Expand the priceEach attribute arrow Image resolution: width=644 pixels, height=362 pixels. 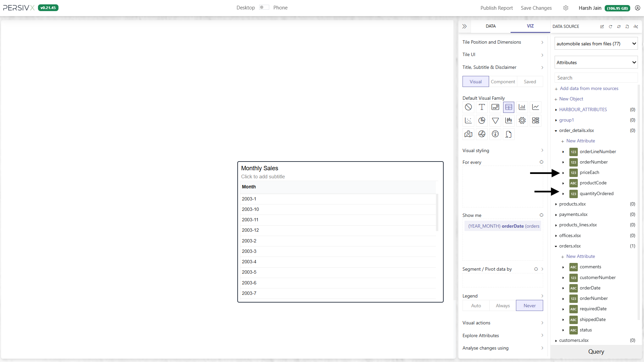click(563, 173)
